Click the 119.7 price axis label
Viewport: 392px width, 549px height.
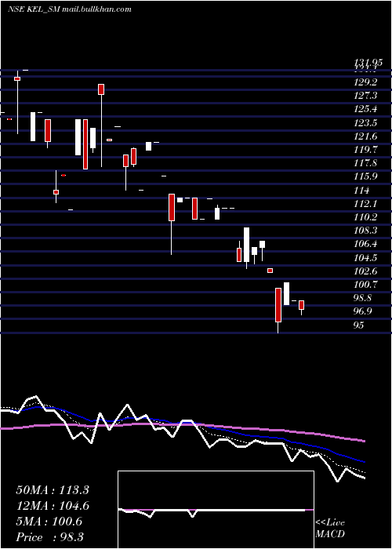(x=365, y=150)
